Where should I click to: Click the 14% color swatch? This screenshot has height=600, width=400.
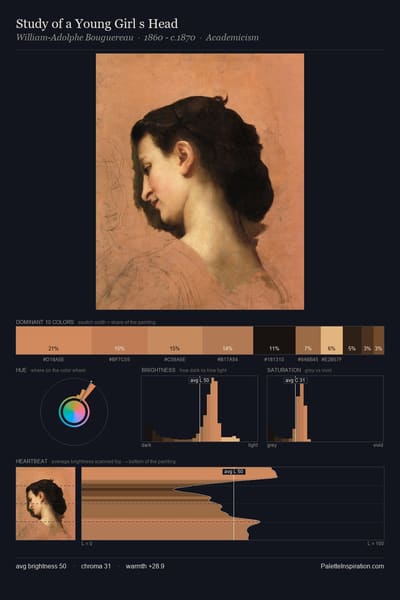pyautogui.click(x=228, y=341)
